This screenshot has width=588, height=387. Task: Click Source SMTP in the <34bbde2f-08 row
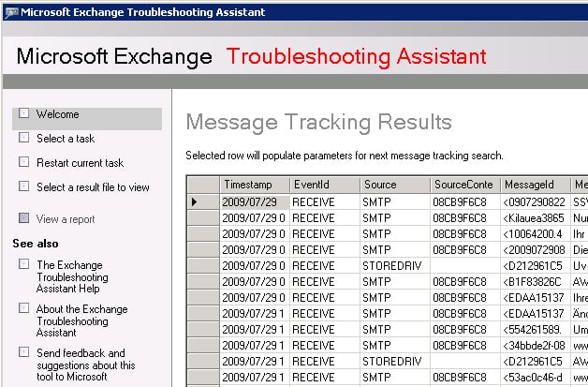tap(395, 346)
